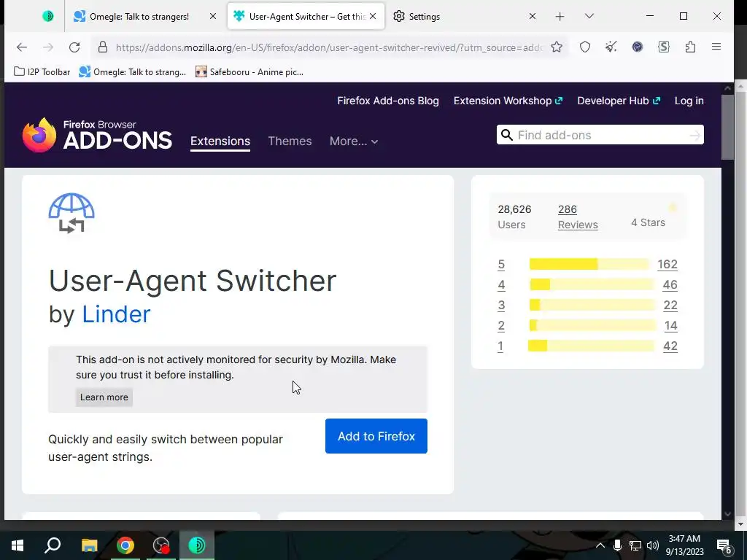The width and height of the screenshot is (747, 560).
Task: Click the sparkle extension icon in toolbar
Action: tap(611, 47)
